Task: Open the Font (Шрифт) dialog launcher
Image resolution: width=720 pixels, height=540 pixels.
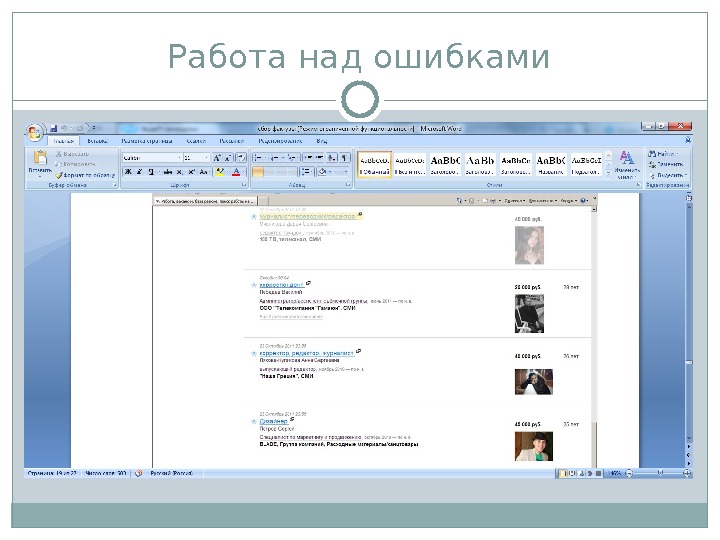Action: [244, 185]
